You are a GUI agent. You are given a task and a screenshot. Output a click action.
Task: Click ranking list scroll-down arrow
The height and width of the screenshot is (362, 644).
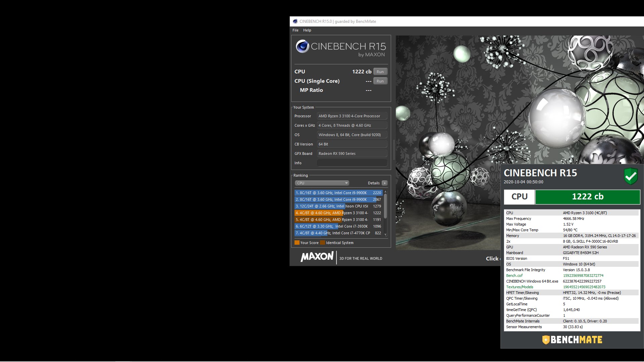(x=385, y=234)
